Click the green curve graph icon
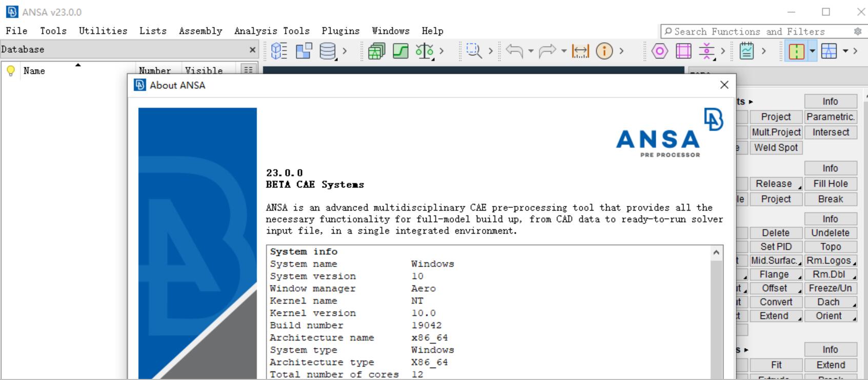 [400, 51]
